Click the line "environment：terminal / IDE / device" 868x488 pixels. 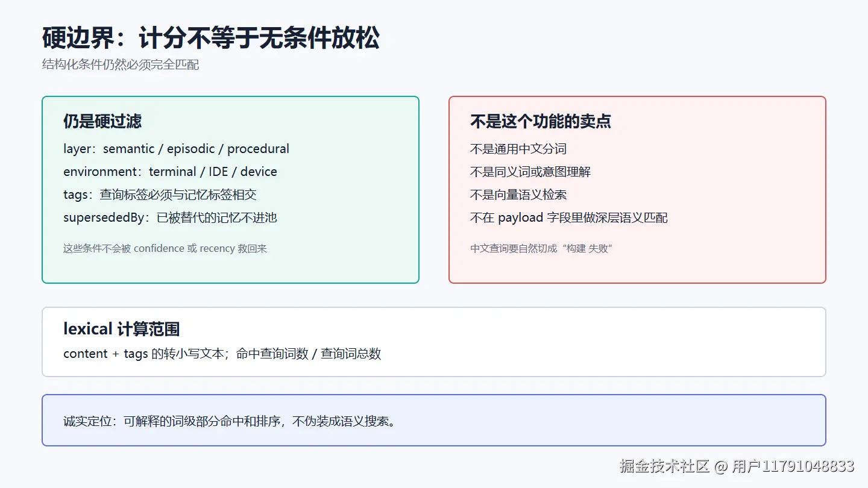tap(170, 172)
